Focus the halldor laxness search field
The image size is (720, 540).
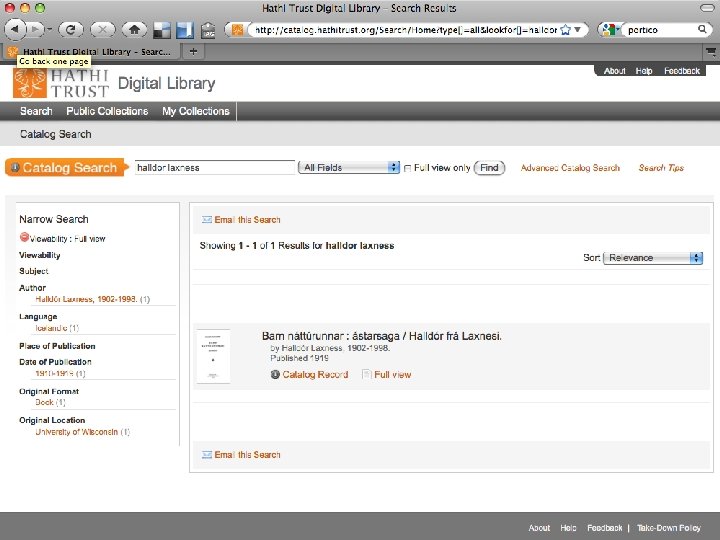[x=214, y=168]
